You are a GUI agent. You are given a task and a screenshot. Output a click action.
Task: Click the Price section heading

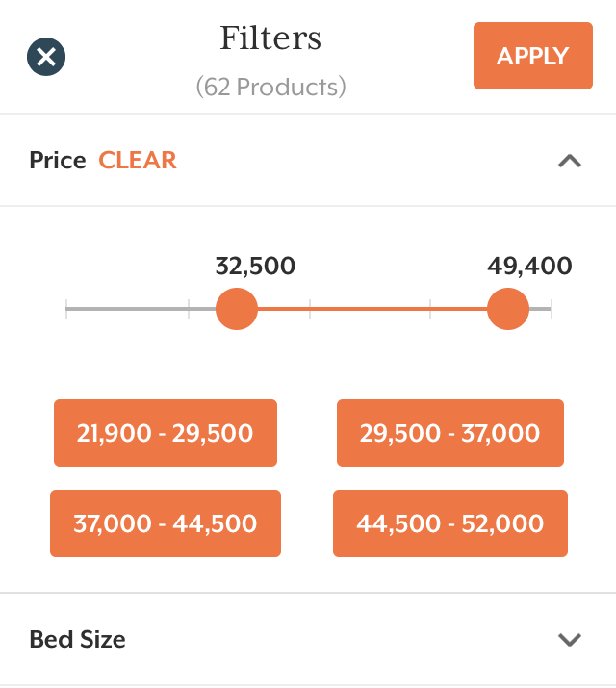[x=58, y=160]
